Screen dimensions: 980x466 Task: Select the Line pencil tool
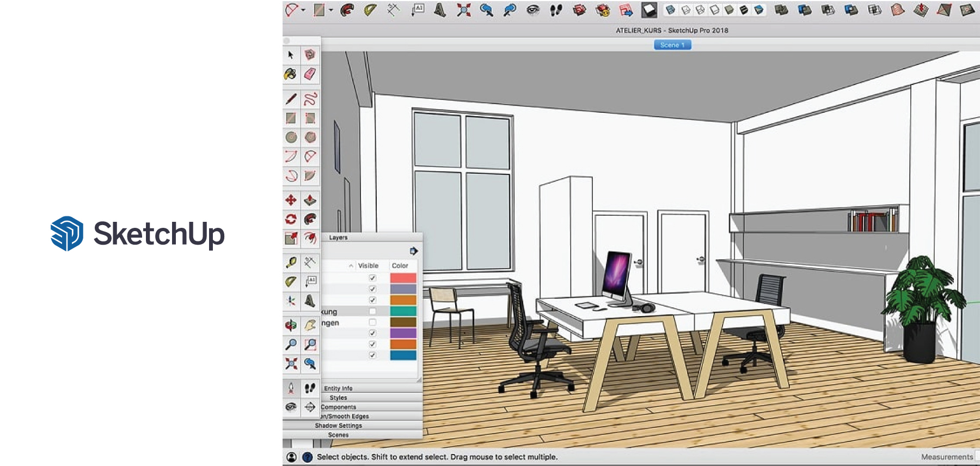[x=291, y=99]
